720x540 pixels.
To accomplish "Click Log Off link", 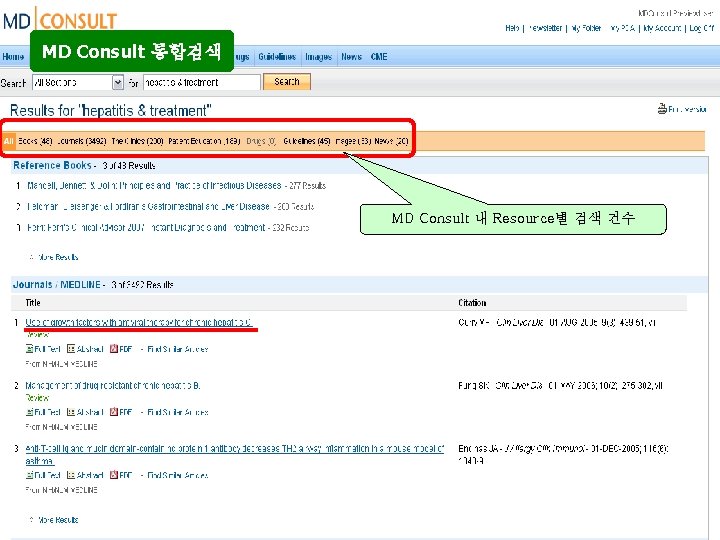I will click(702, 28).
